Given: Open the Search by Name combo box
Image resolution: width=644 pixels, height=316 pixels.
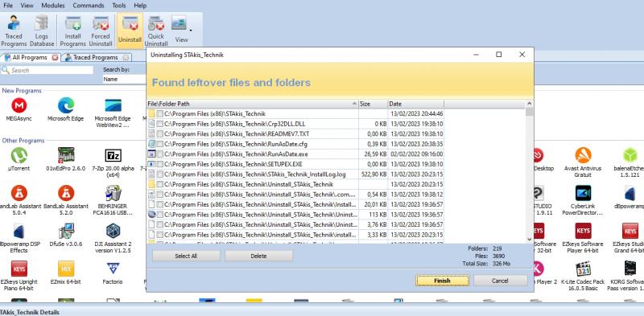Looking at the screenshot, I should 124,80.
